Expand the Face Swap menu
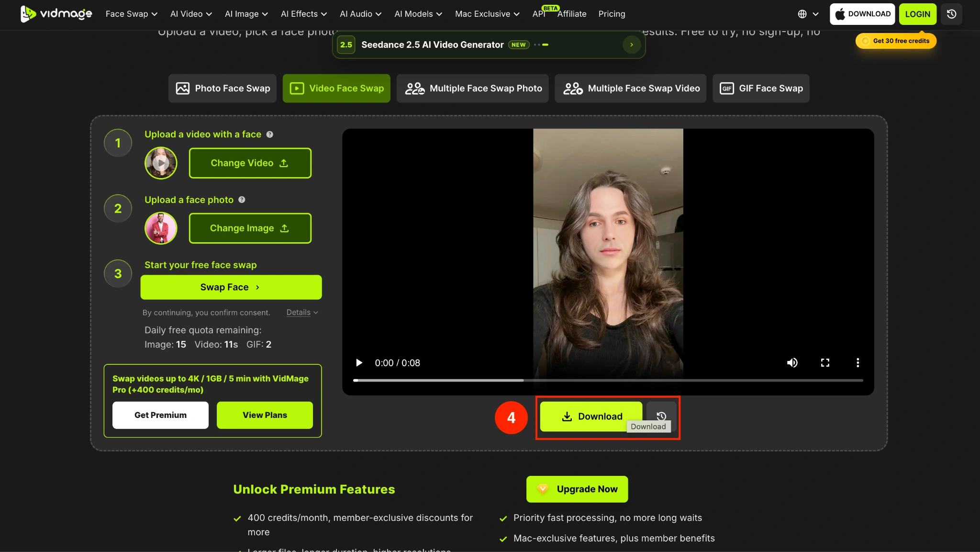The image size is (980, 552). (131, 14)
